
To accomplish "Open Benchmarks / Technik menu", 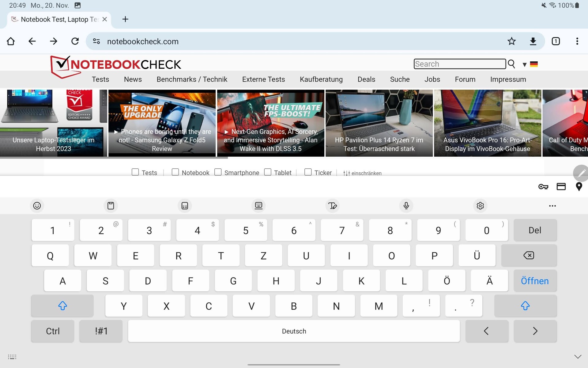I will pyautogui.click(x=192, y=79).
